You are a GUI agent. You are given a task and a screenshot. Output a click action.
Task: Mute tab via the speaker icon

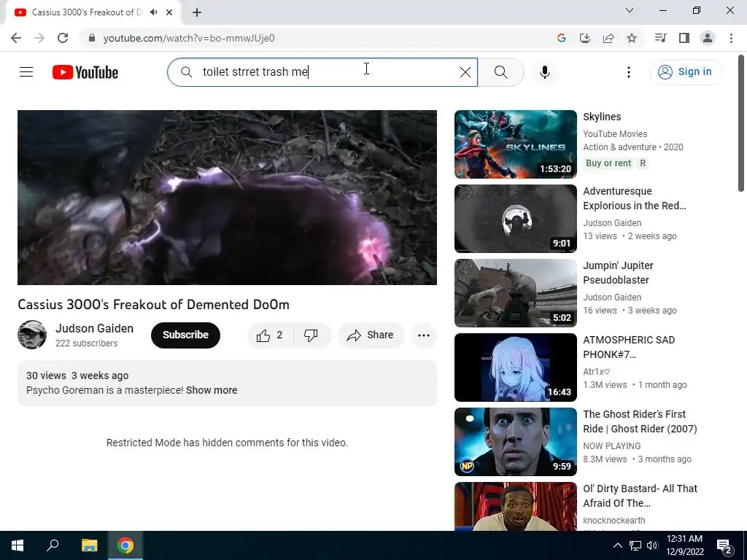point(153,12)
